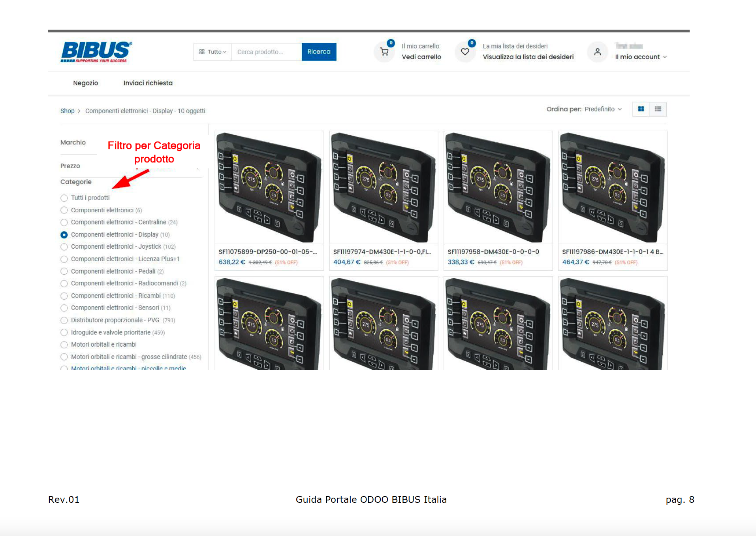756x536 pixels.
Task: Open product SF11197958-DM430E-0-0-0-0 thumbnail
Action: tap(498, 188)
